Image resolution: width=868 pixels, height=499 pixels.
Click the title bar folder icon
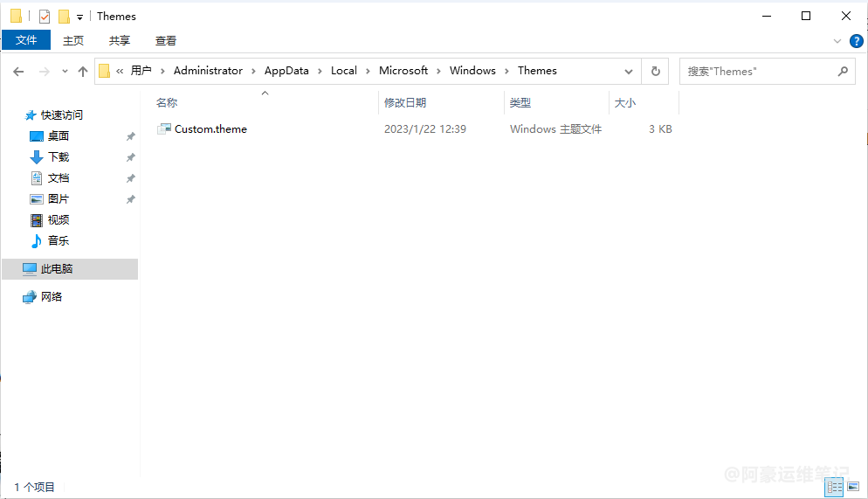coord(16,17)
